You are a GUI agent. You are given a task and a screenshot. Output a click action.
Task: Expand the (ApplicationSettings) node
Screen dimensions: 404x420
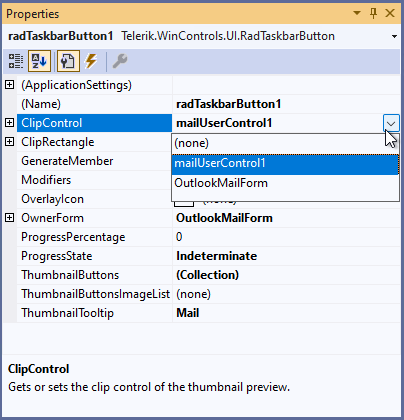point(10,85)
